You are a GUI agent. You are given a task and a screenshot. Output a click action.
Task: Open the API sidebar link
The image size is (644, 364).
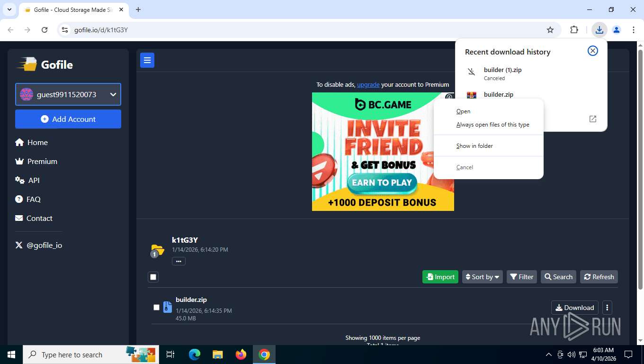[27, 180]
